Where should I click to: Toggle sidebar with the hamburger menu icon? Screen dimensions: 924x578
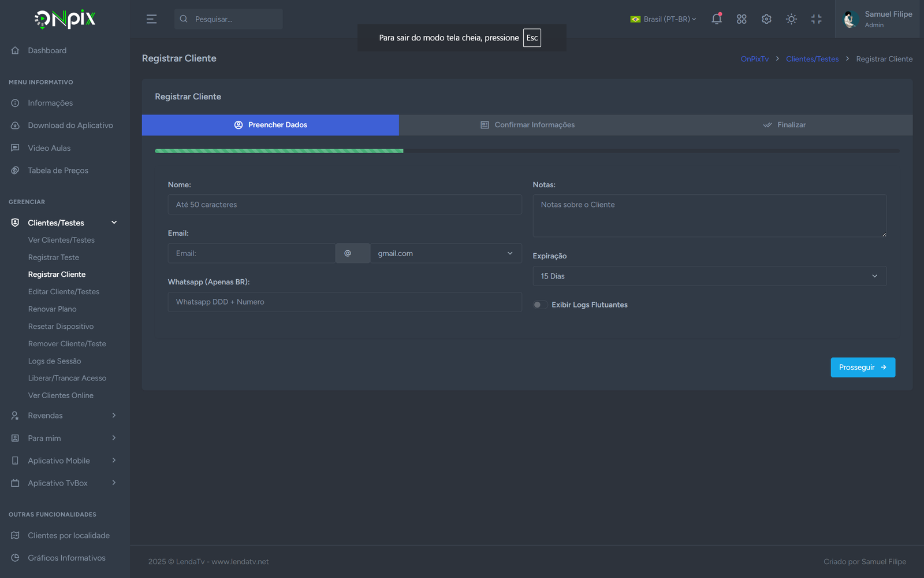151,19
